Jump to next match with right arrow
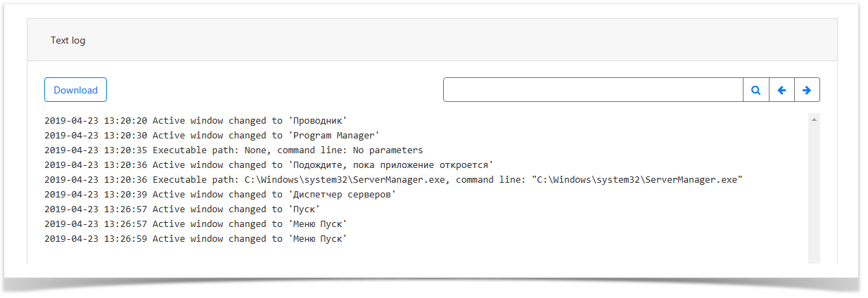Screen dimensions: 868x298 [x=807, y=90]
